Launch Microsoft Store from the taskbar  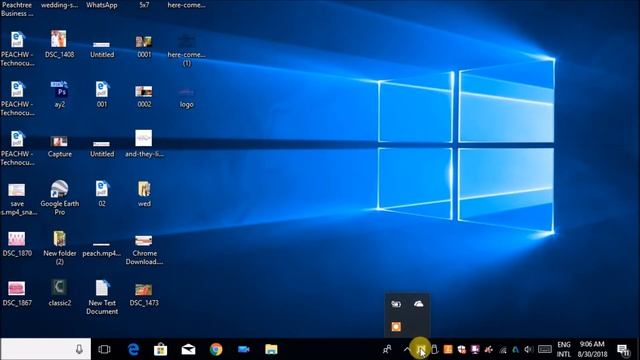[x=160, y=349]
